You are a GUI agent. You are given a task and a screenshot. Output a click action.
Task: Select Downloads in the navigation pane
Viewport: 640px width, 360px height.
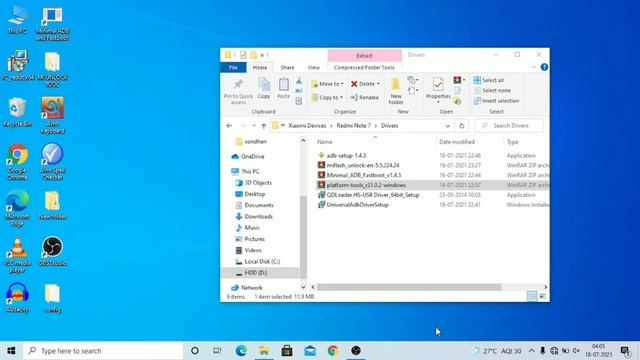(x=258, y=216)
